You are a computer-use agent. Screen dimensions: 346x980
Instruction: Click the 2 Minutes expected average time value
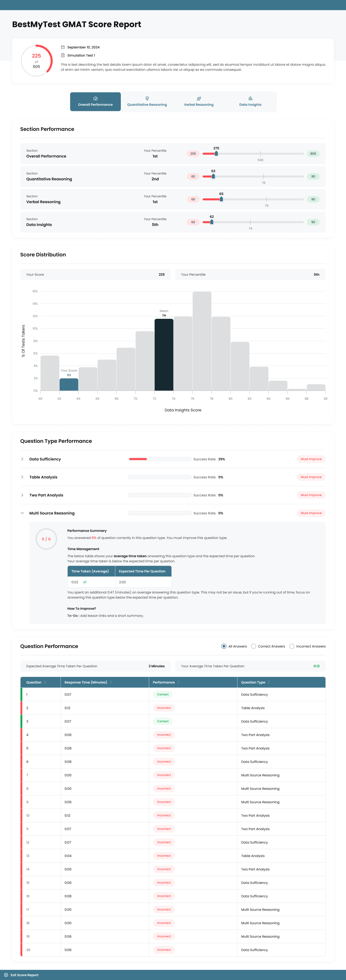(157, 666)
